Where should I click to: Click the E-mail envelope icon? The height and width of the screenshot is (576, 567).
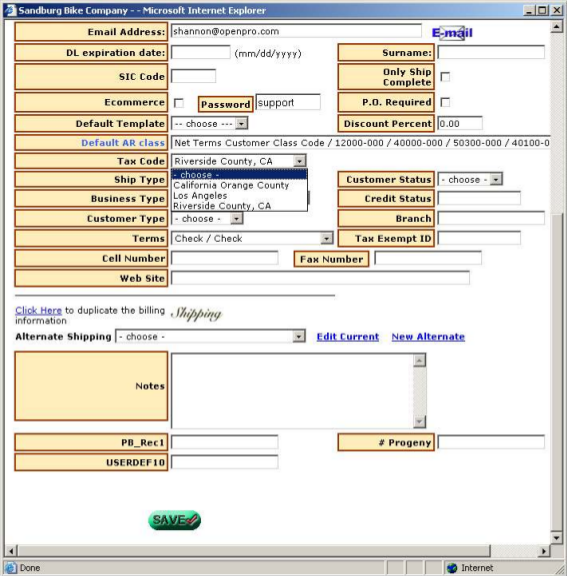452,33
